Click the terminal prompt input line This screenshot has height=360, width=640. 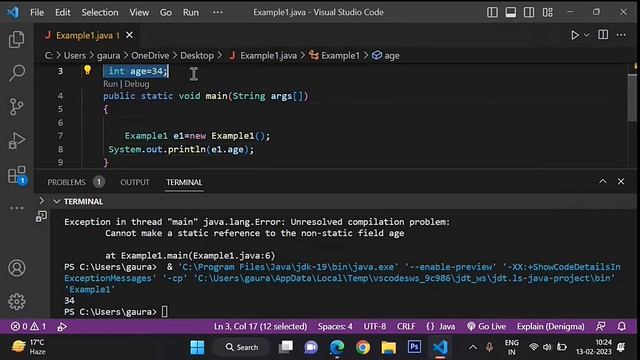click(x=164, y=312)
